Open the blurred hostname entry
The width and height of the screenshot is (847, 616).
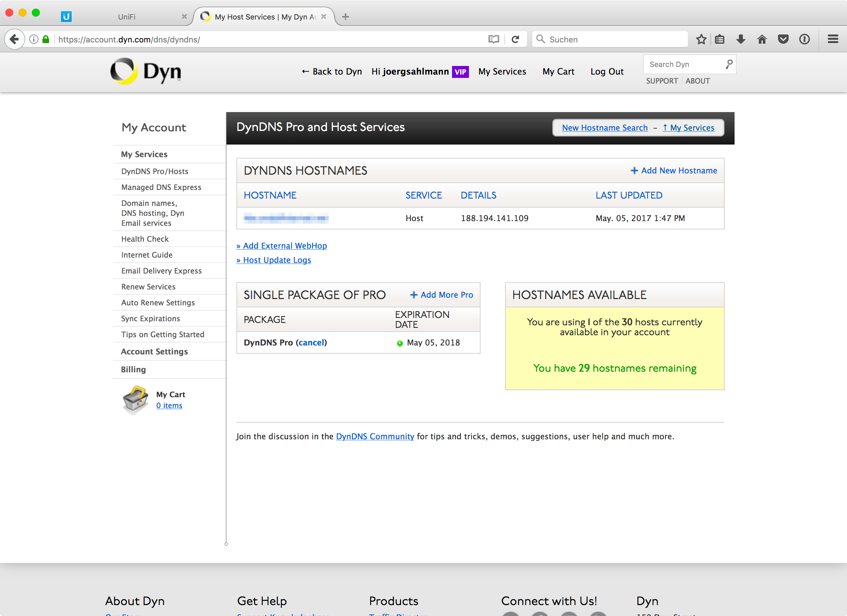click(286, 218)
